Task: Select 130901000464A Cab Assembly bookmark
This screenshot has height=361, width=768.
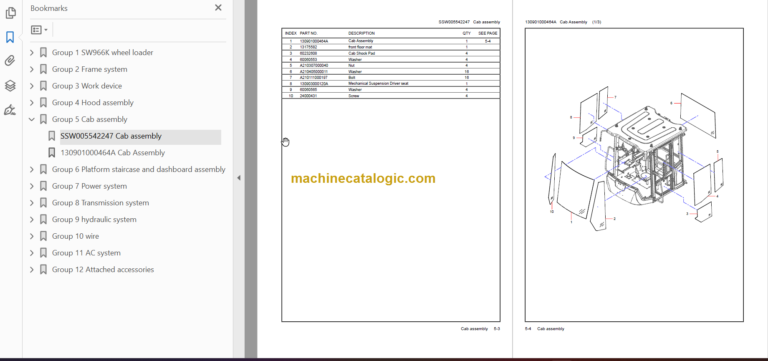Action: [113, 153]
